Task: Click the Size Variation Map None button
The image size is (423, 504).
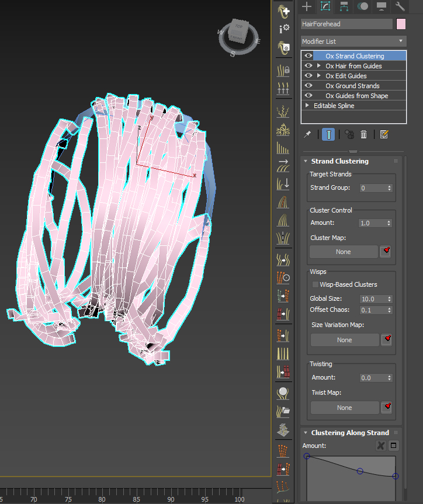Action: (344, 340)
